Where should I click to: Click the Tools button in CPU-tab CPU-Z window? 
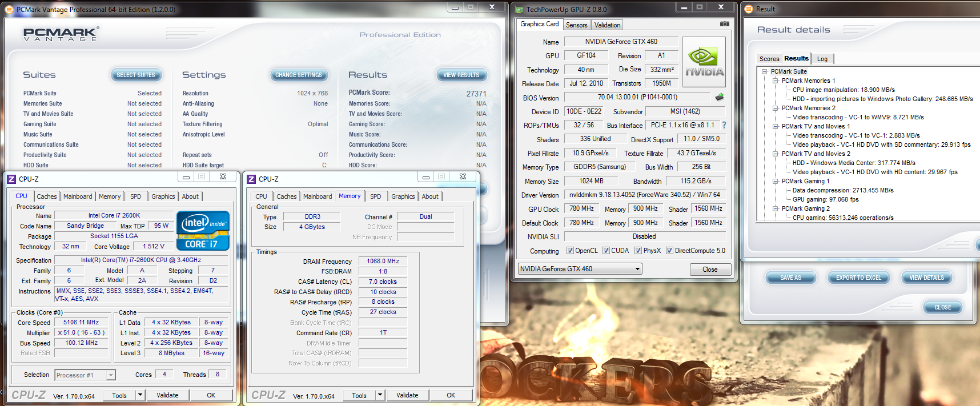point(119,395)
